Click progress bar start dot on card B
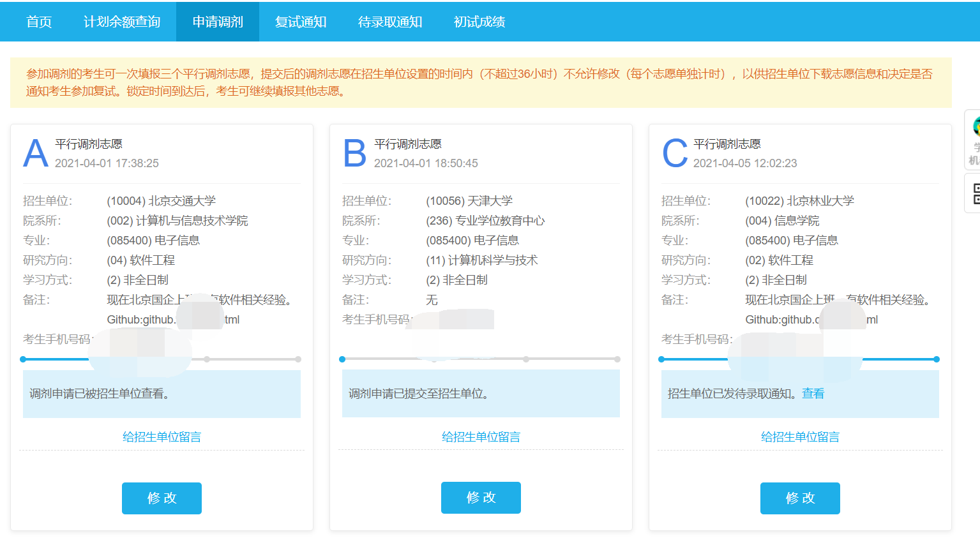 (342, 359)
